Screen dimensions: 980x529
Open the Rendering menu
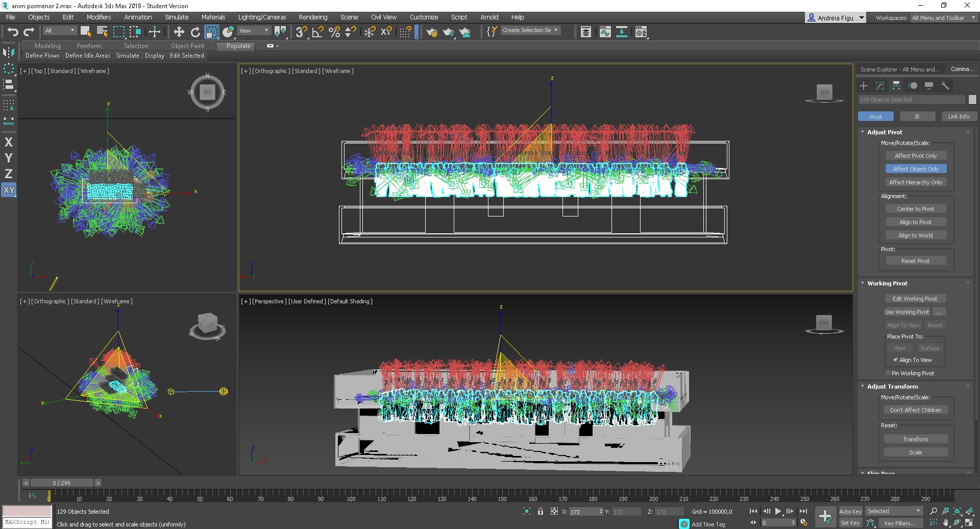(x=313, y=17)
